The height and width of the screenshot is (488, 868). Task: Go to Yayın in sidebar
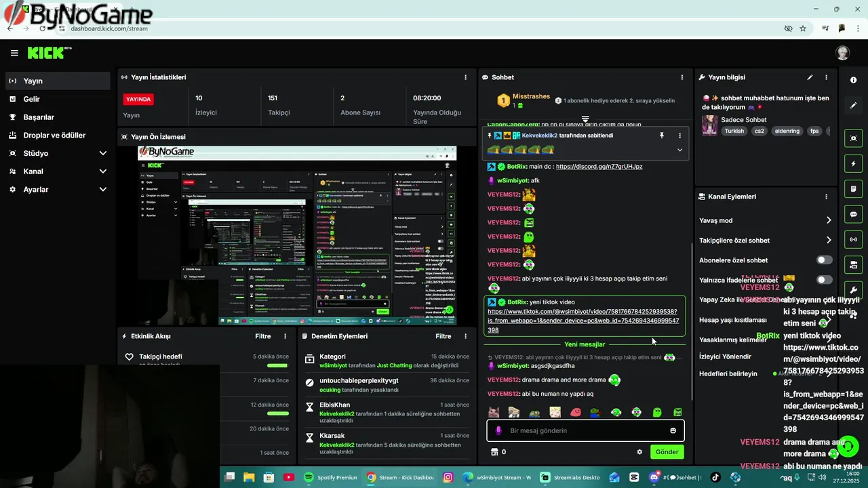pos(58,81)
